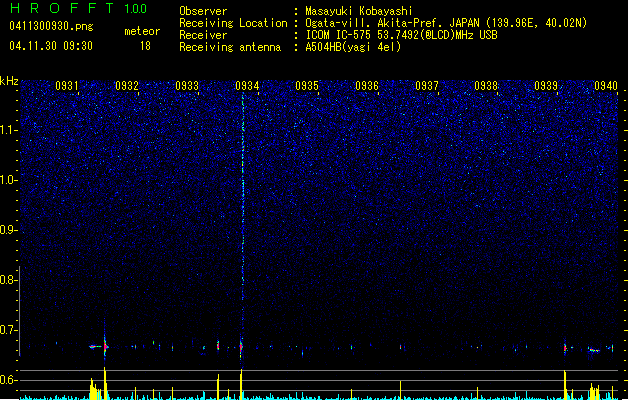This screenshot has width=629, height=400.
Task: Click the 0.9 kHz axis label
Action: coord(8,230)
